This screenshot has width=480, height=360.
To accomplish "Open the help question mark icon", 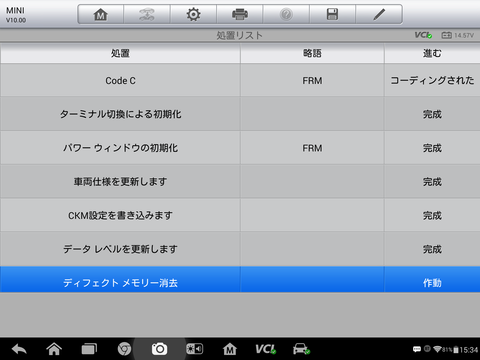I will (286, 14).
